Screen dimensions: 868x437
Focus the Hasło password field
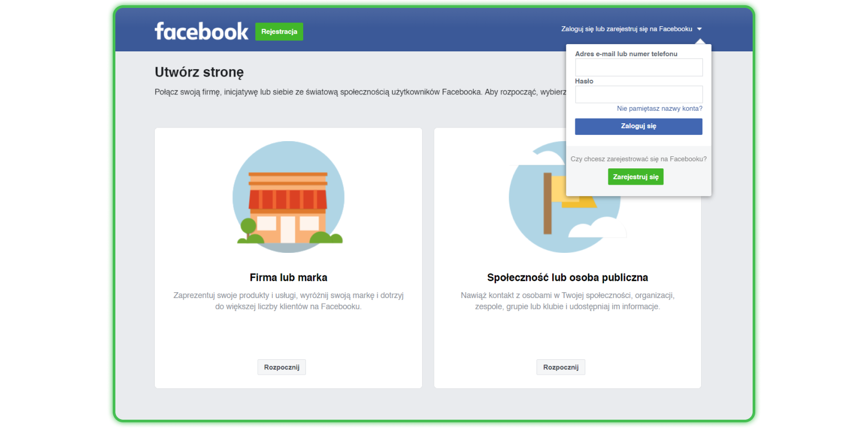pyautogui.click(x=639, y=94)
